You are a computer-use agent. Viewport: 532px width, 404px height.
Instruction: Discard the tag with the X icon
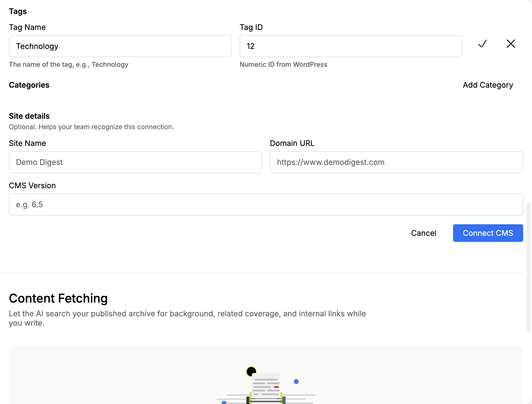[511, 44]
